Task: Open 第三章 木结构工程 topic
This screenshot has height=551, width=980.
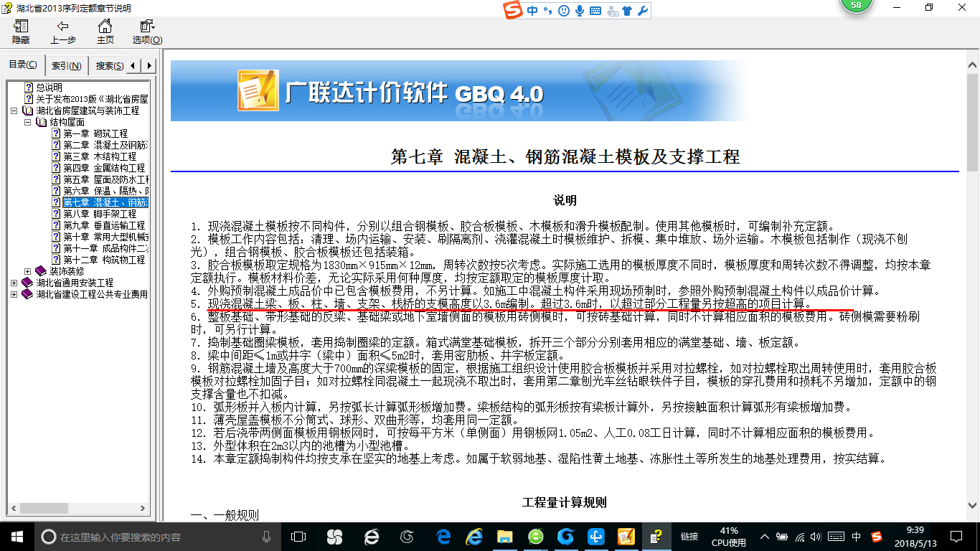Action: [x=100, y=156]
